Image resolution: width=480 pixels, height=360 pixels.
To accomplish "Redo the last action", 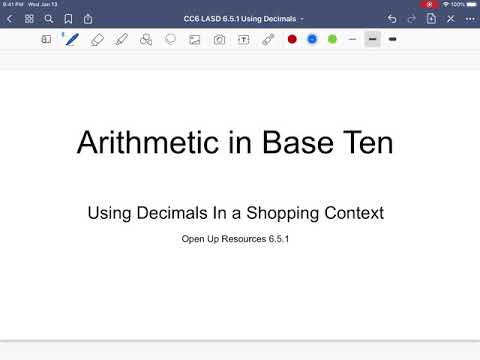I will [x=412, y=19].
